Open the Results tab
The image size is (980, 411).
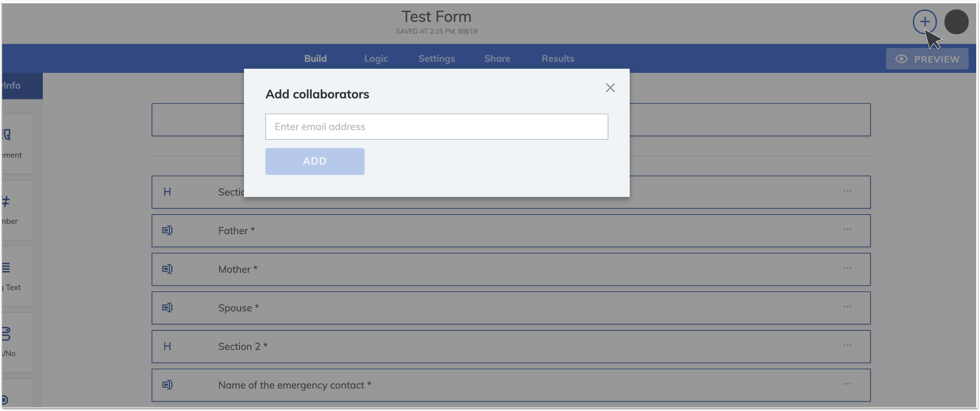click(558, 59)
